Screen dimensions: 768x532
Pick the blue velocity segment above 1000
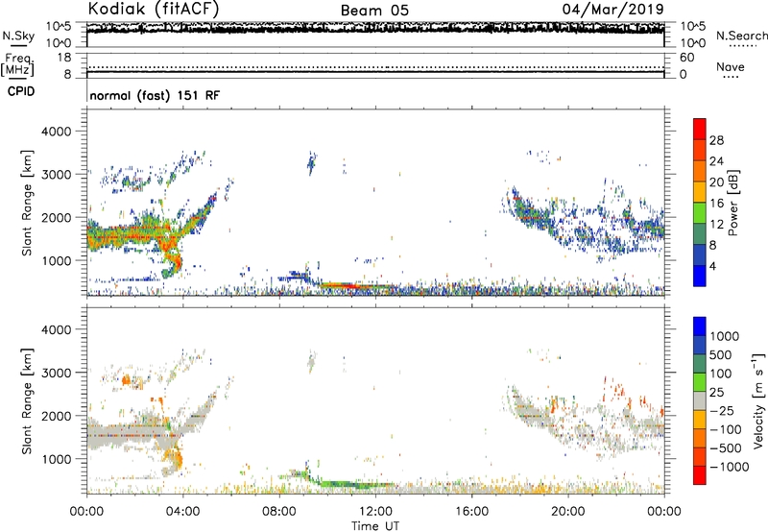[700, 326]
